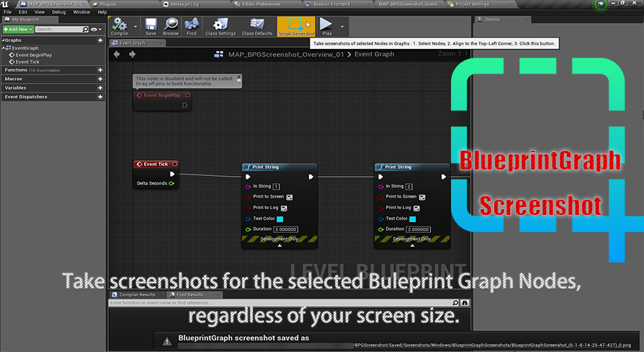This screenshot has height=352, width=644.
Task: Collapse the Graphs section
Action: click(3, 40)
